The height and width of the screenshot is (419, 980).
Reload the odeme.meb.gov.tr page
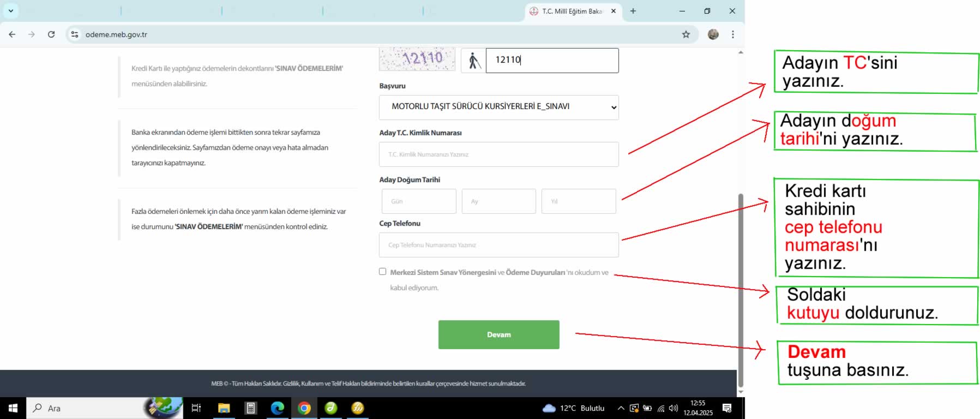click(51, 34)
